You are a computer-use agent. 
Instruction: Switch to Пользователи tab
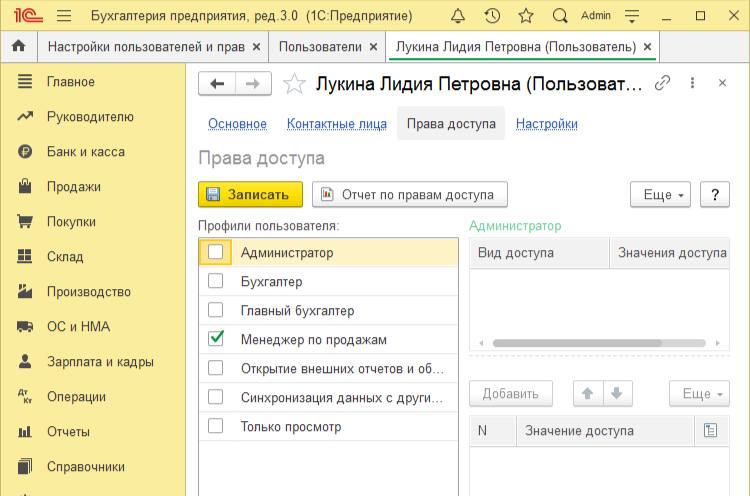point(320,47)
